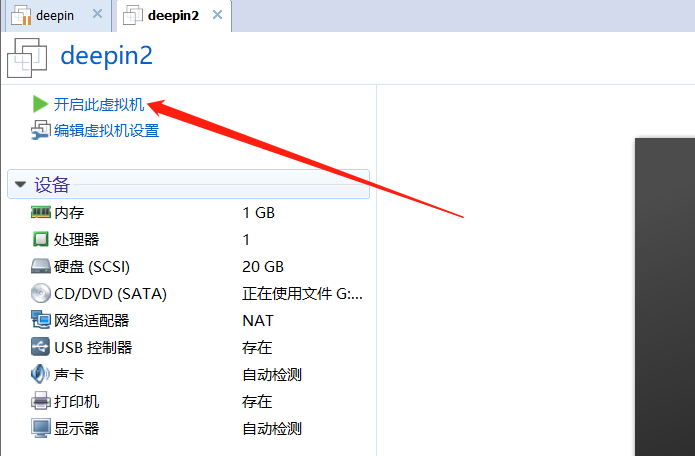Click the deepin2 tab's VM icon
The width and height of the screenshot is (695, 456).
[x=133, y=16]
